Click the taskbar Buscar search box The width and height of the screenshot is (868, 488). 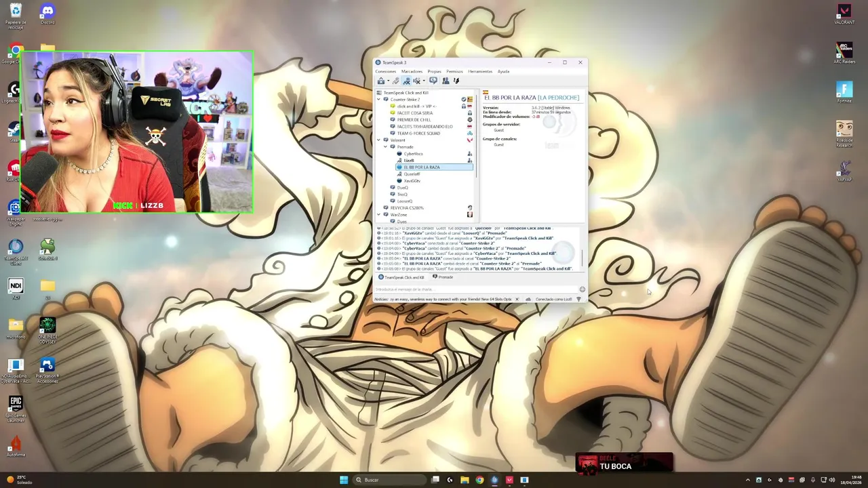pyautogui.click(x=390, y=480)
